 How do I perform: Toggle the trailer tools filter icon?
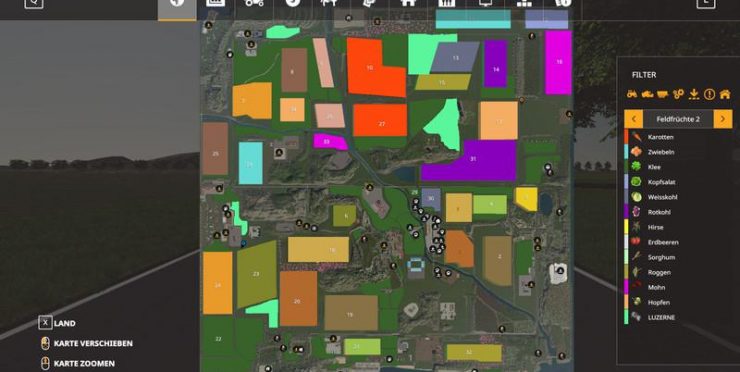click(663, 94)
